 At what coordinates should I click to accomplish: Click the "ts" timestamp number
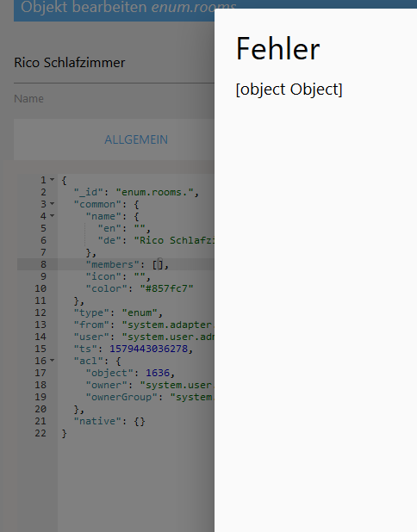point(148,349)
